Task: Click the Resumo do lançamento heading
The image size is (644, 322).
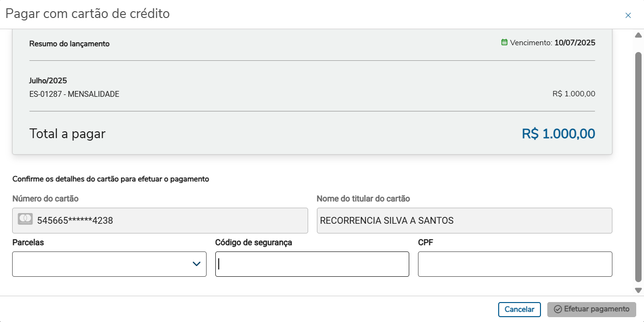Action: point(70,44)
